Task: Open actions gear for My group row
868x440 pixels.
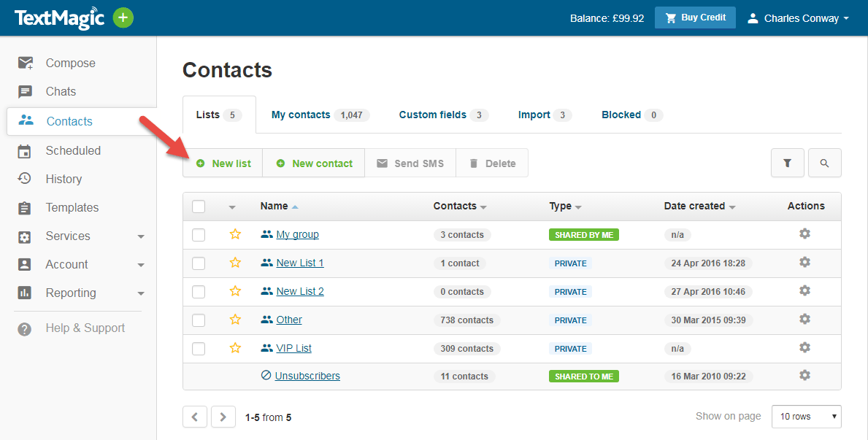Action: click(804, 233)
